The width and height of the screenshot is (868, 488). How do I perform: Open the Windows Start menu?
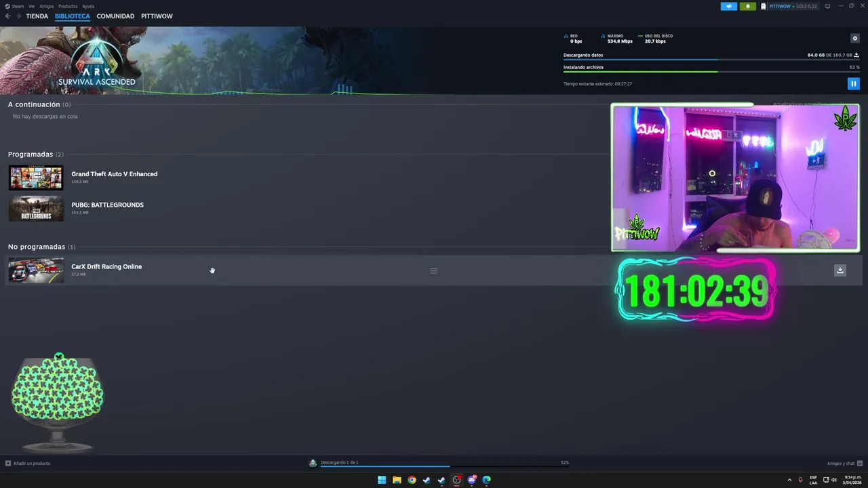(x=382, y=480)
